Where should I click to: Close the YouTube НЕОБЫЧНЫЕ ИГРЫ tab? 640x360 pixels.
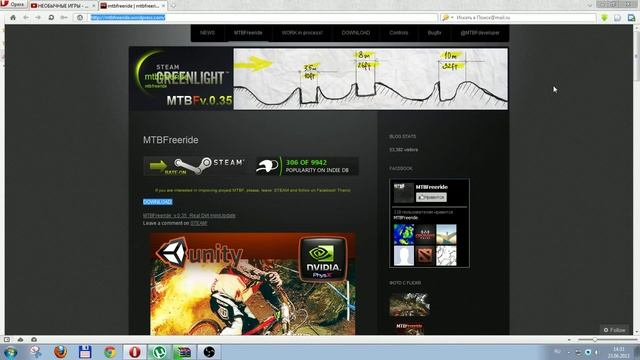coord(94,6)
